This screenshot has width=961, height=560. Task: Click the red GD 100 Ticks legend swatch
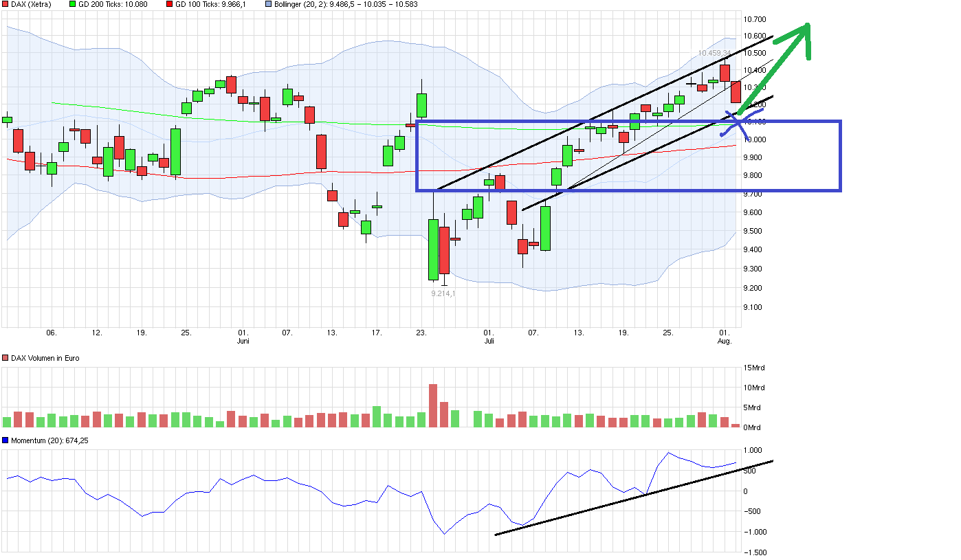click(x=170, y=4)
